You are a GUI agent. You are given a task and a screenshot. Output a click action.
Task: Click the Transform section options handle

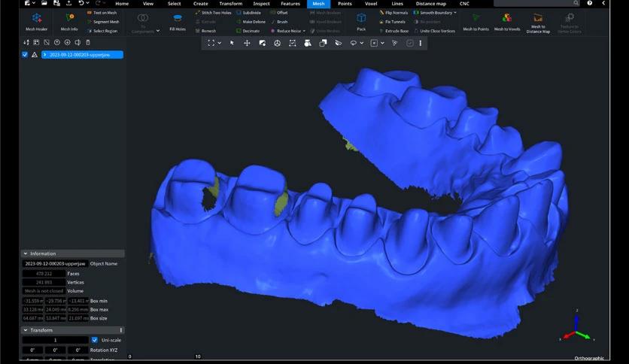[120, 330]
